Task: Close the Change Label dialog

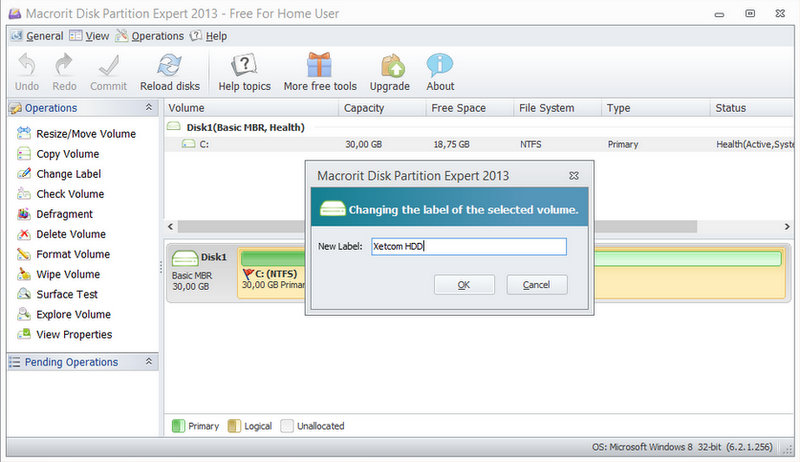Action: [574, 175]
